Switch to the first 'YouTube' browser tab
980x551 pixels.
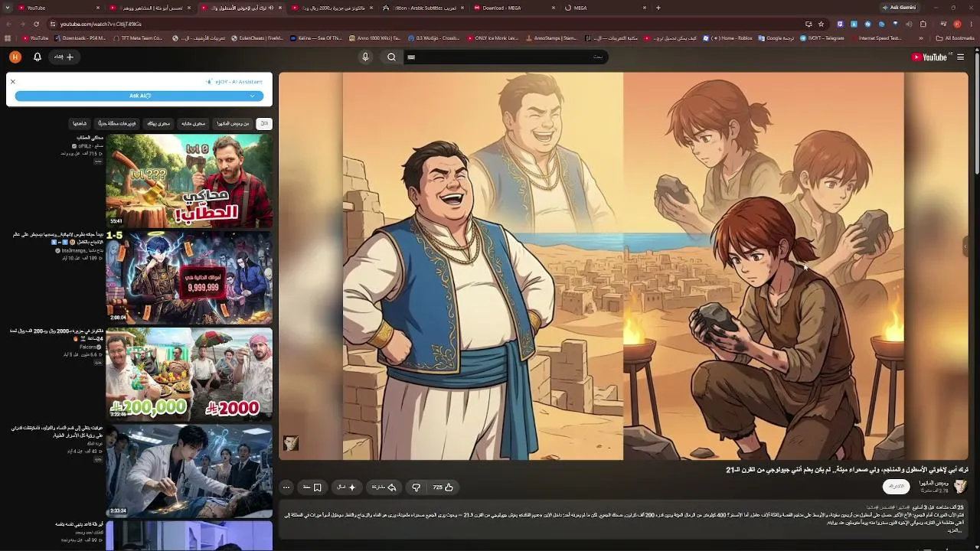click(x=57, y=8)
